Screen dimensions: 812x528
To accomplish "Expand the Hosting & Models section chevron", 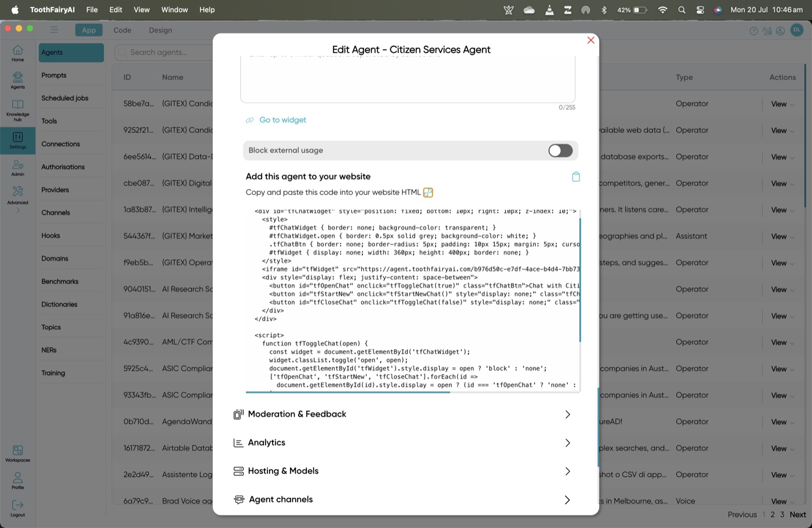I will [x=567, y=471].
